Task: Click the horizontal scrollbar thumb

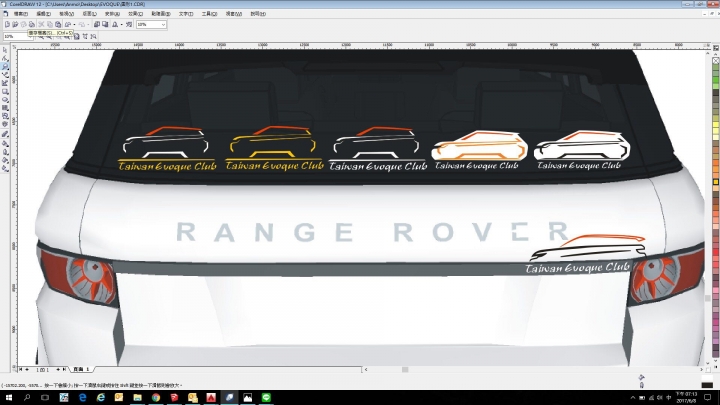Action: click(x=405, y=369)
